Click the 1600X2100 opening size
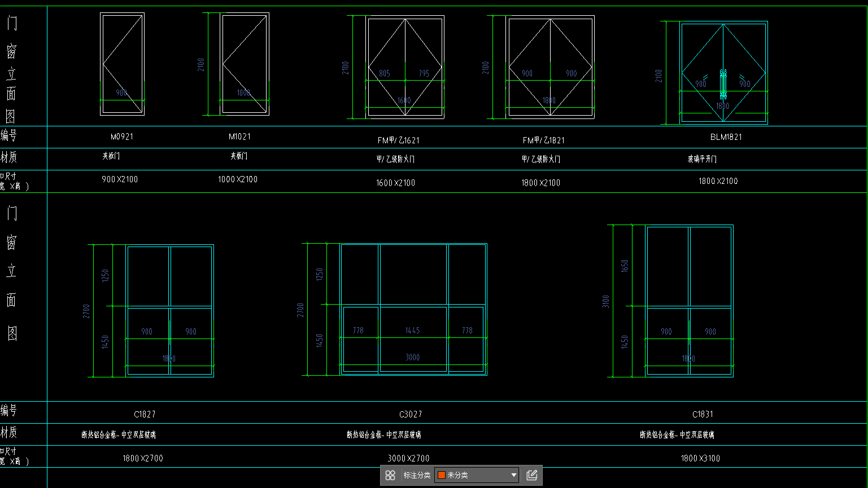 coord(396,183)
